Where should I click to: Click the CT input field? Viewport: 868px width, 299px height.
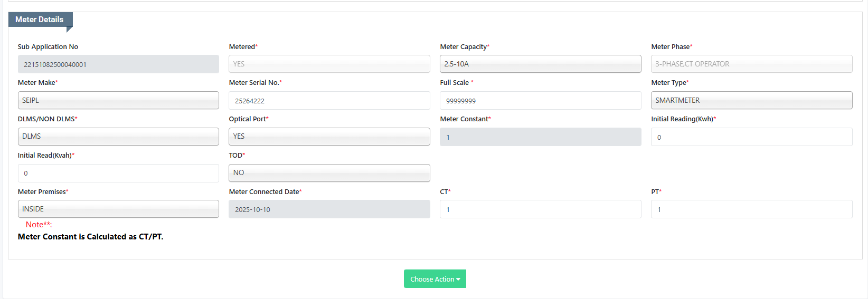click(540, 209)
